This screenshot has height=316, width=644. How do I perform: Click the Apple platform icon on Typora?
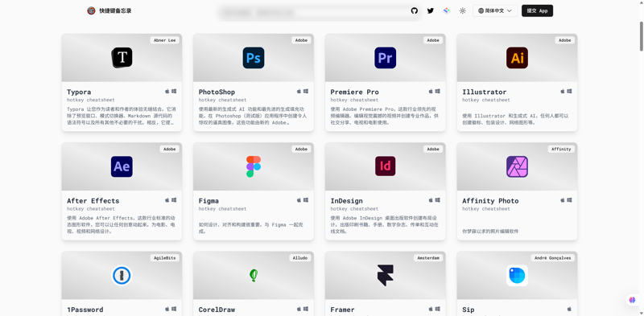(x=167, y=91)
